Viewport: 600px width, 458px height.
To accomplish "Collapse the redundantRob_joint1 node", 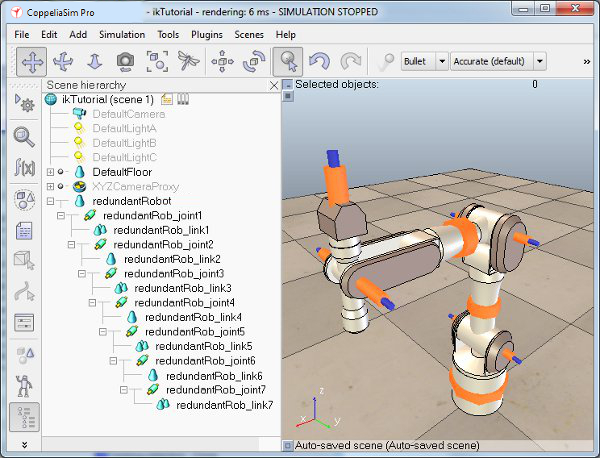I will (x=60, y=216).
